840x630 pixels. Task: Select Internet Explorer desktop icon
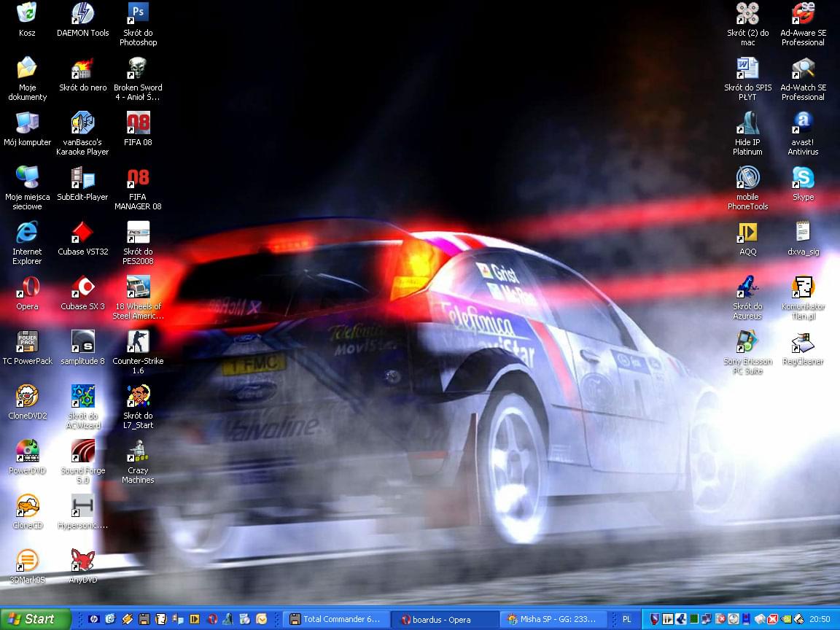click(x=27, y=244)
